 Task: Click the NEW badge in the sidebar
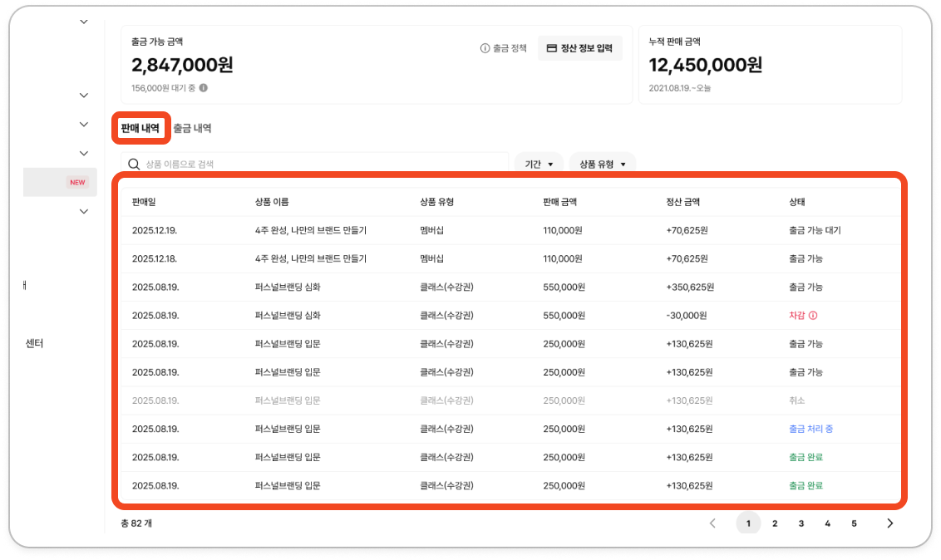click(77, 182)
